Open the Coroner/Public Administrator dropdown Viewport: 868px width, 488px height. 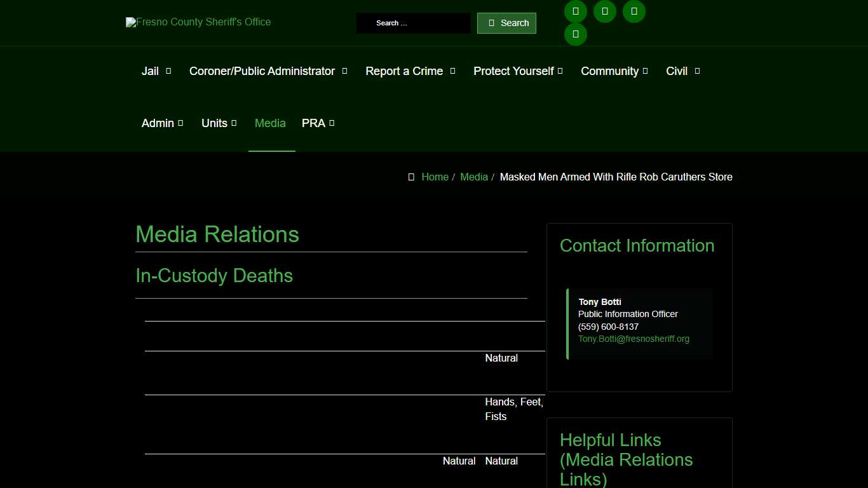tap(268, 71)
